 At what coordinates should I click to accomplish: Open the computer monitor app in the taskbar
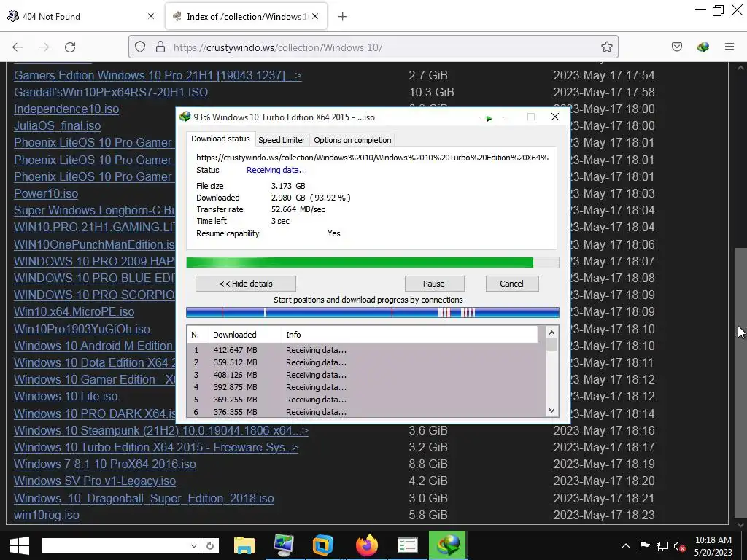click(x=284, y=545)
